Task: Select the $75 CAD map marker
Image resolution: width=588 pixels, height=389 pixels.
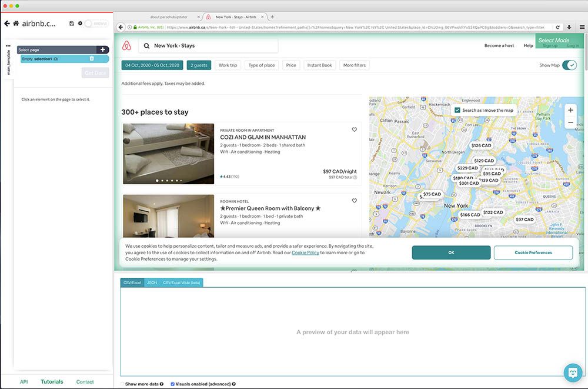Action: pos(432,194)
